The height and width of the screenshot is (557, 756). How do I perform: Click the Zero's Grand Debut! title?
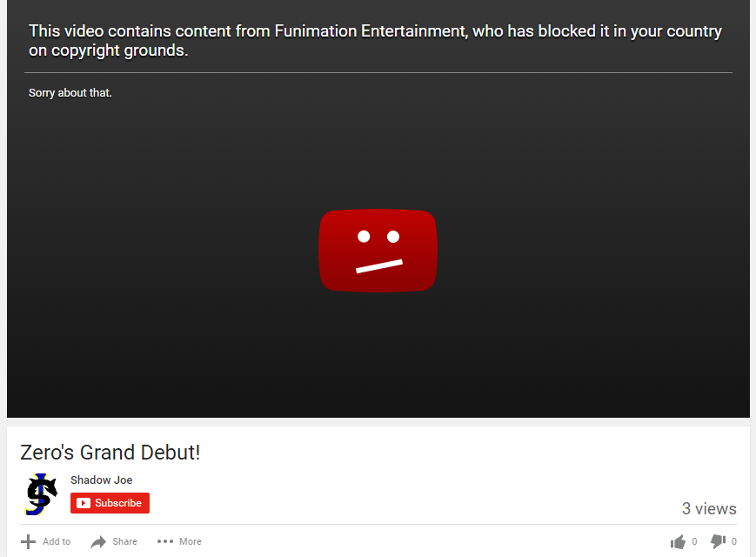pos(110,453)
